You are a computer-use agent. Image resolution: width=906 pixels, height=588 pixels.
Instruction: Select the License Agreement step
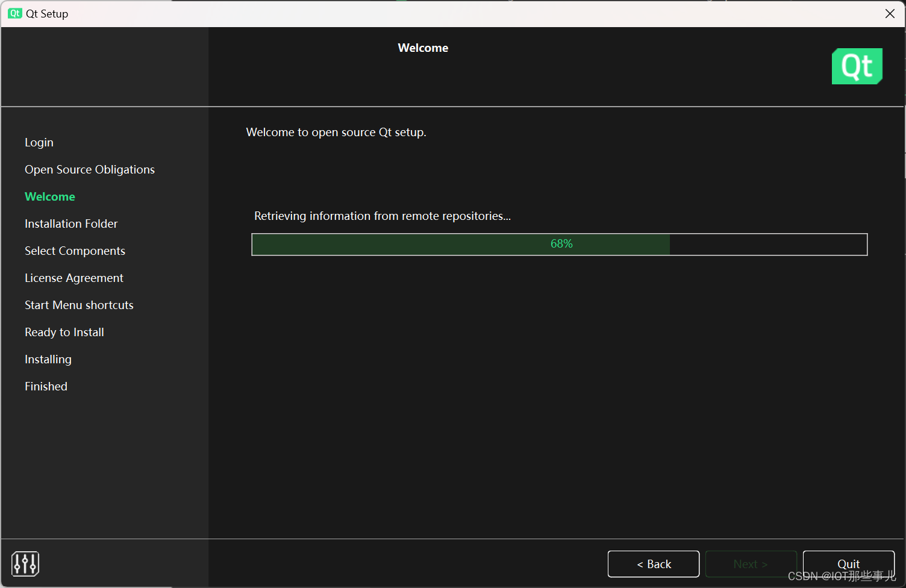pyautogui.click(x=74, y=278)
